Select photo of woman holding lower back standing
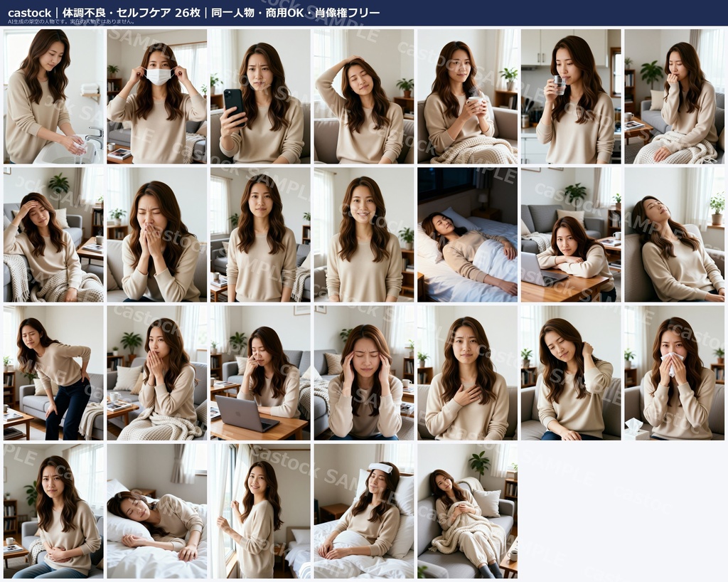Image resolution: width=728 pixels, height=582 pixels. [53, 373]
